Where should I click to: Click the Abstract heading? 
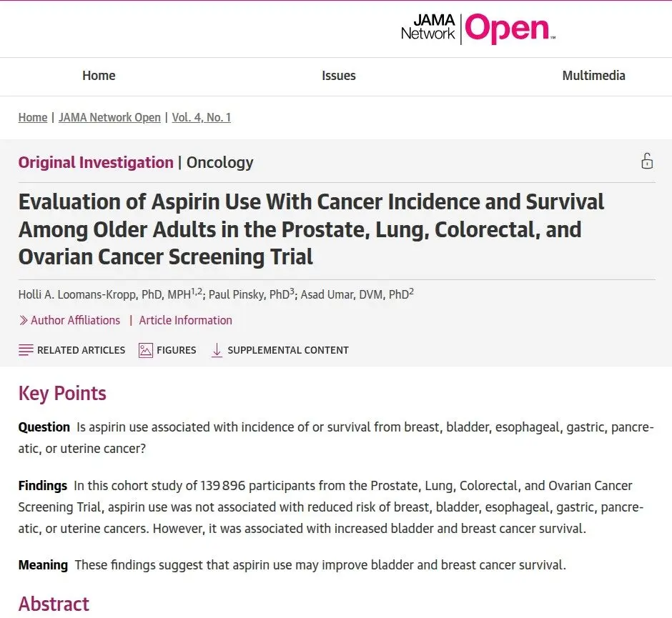tap(54, 604)
